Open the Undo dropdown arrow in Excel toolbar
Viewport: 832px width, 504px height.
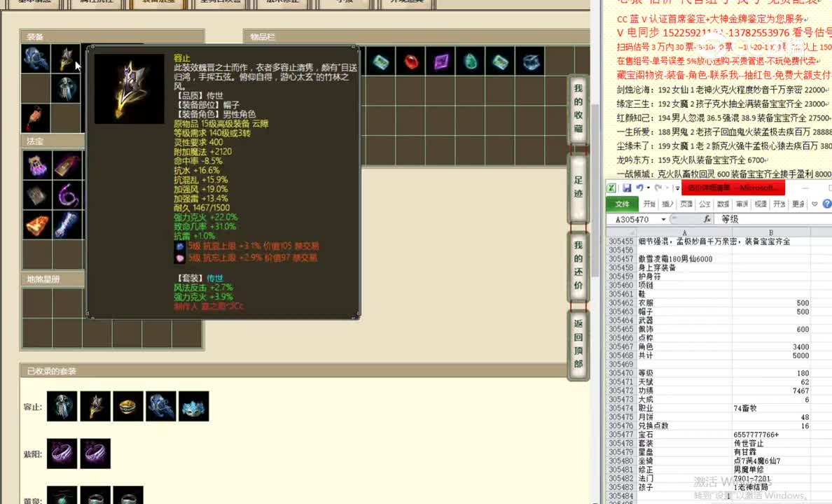[648, 187]
